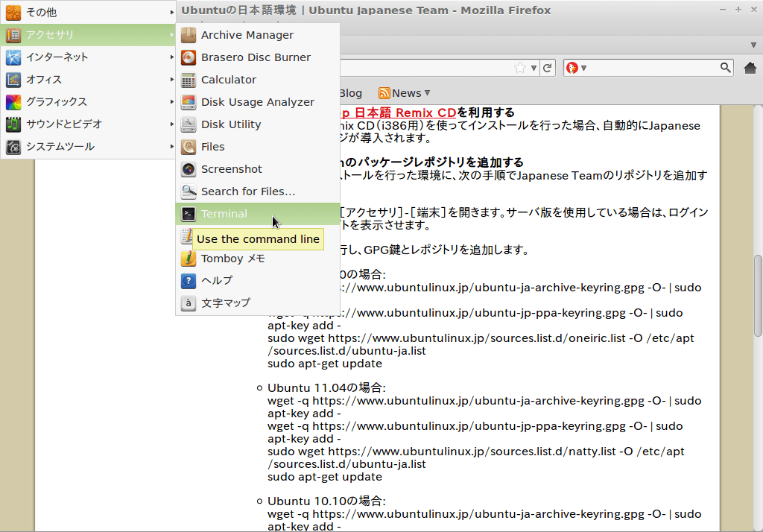Click the グラフィックス category icon
763x532 pixels.
pyautogui.click(x=13, y=102)
